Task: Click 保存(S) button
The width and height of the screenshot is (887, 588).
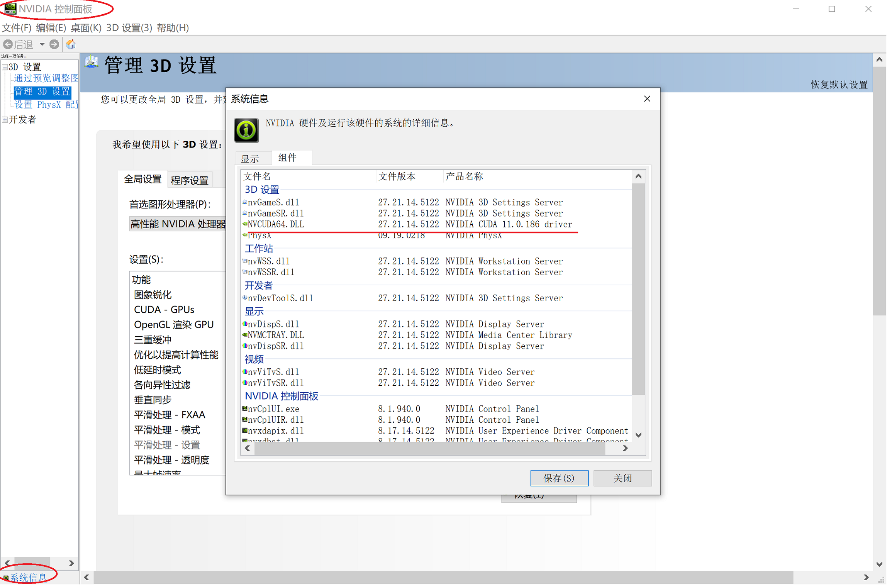Action: pos(559,478)
